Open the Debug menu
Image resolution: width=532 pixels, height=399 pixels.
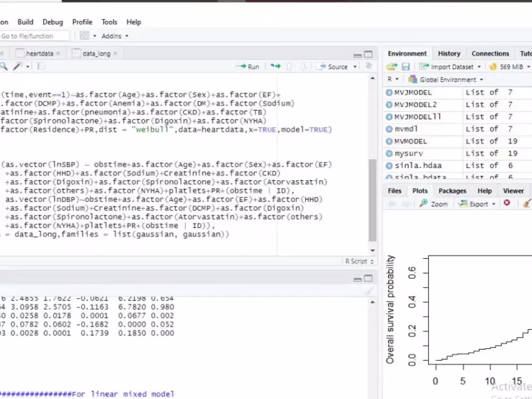(x=53, y=22)
